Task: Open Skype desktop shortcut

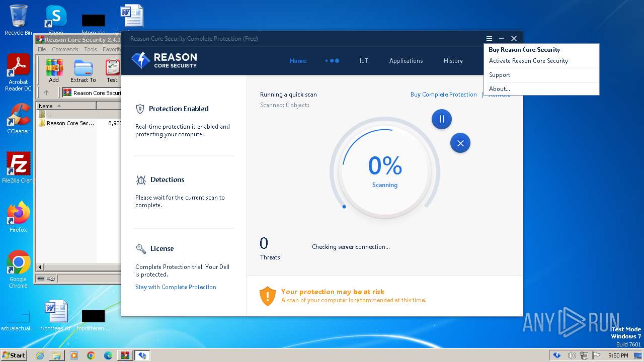Action: [x=56, y=20]
